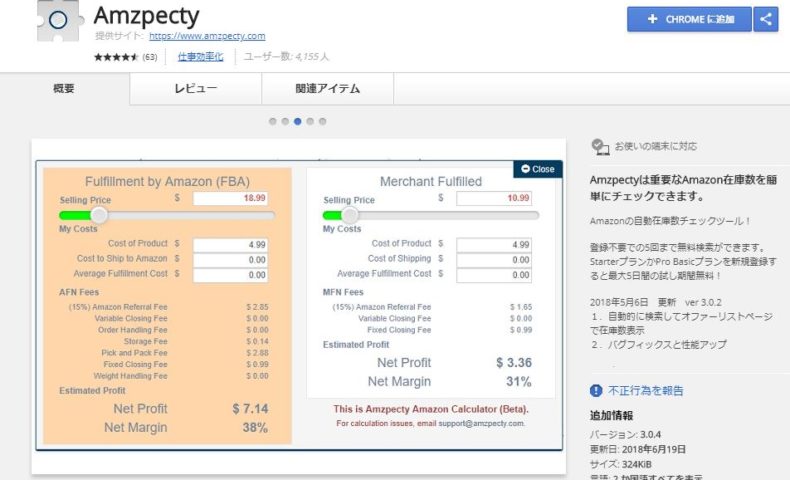The height and width of the screenshot is (480, 790).
Task: Click the MFN Fixed Closing Fee row
Action: click(x=449, y=330)
